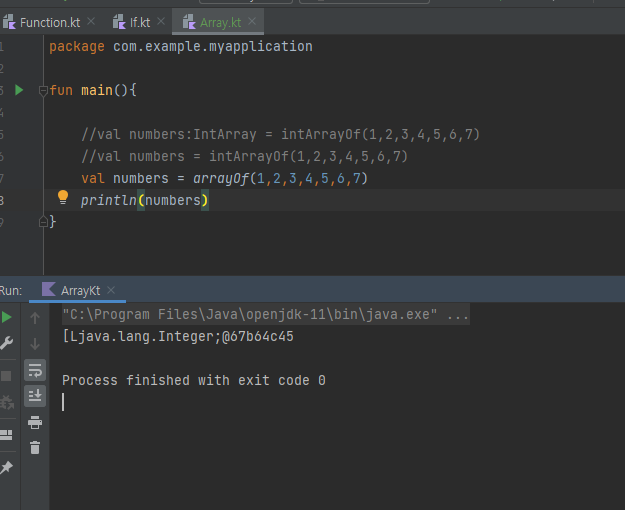This screenshot has height=510, width=625.
Task: Run main from the green gutter arrow
Action: coord(19,90)
